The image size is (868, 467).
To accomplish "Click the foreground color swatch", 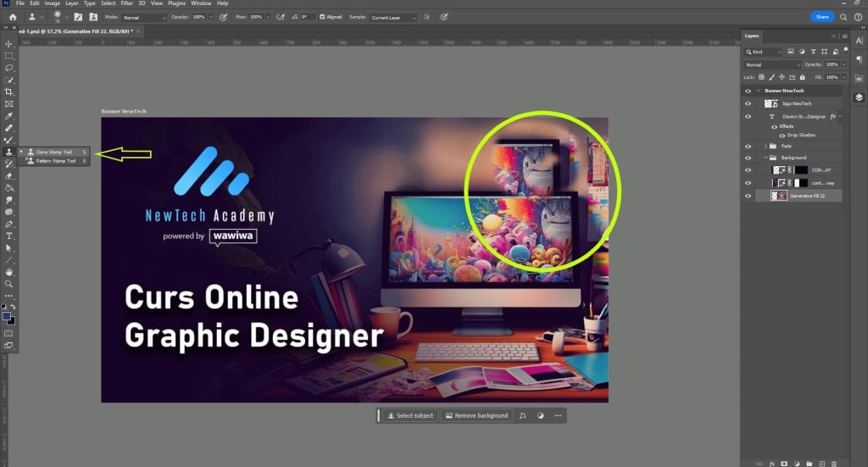I will pos(6,316).
